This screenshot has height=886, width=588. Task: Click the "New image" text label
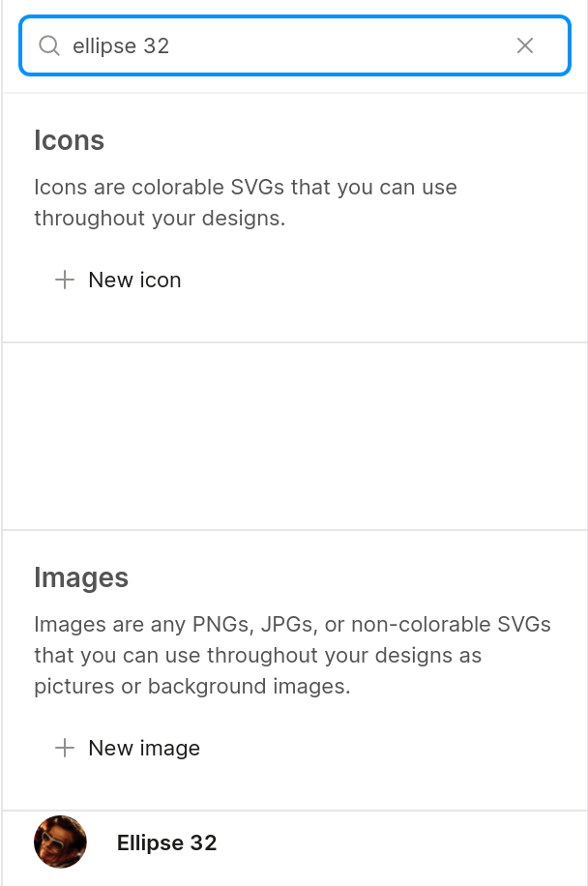144,748
